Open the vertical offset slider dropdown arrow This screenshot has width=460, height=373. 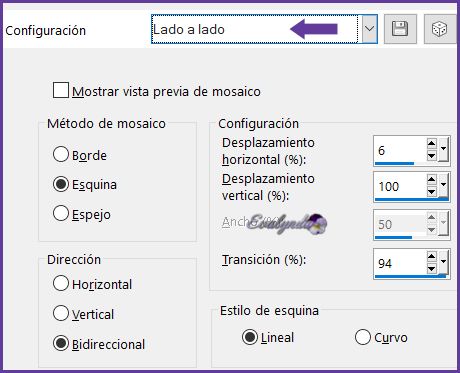pos(443,186)
